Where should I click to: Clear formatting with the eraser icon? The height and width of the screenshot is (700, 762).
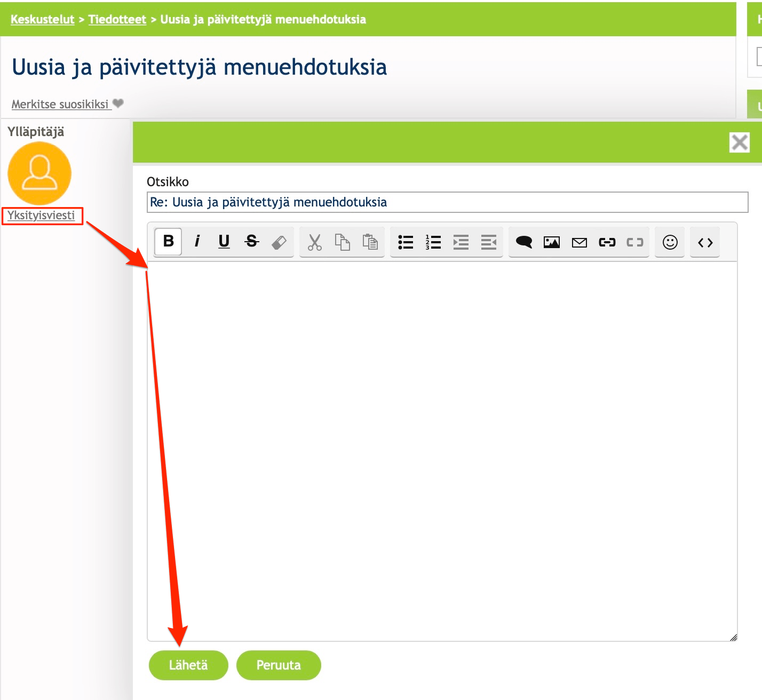tap(279, 242)
